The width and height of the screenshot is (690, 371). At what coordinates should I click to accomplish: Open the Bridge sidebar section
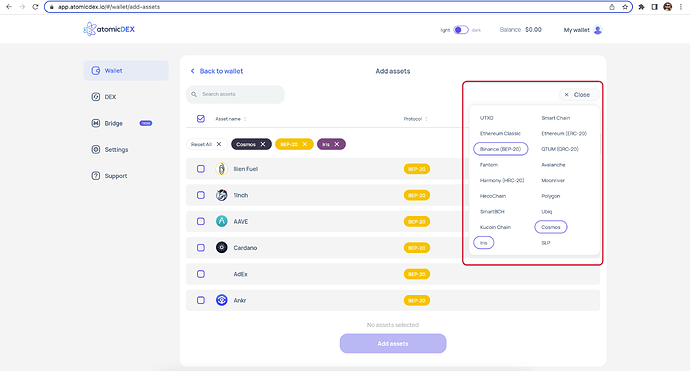pos(121,123)
